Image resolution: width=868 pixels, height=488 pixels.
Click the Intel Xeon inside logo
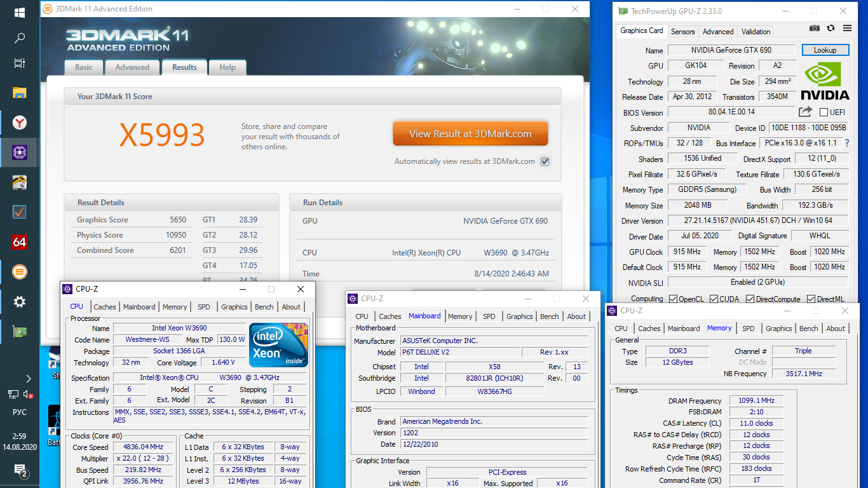(x=278, y=345)
